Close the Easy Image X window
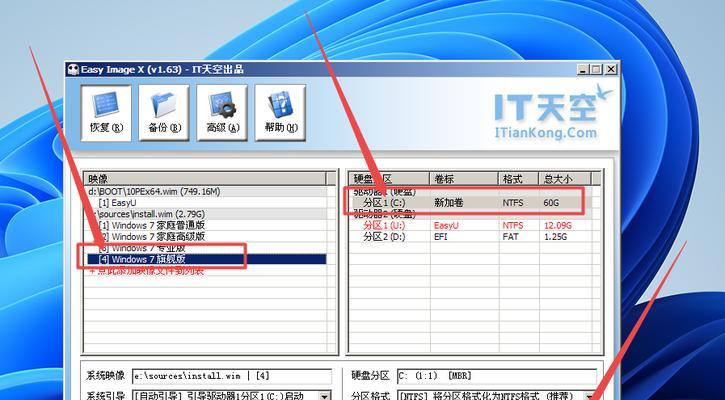 click(611, 70)
